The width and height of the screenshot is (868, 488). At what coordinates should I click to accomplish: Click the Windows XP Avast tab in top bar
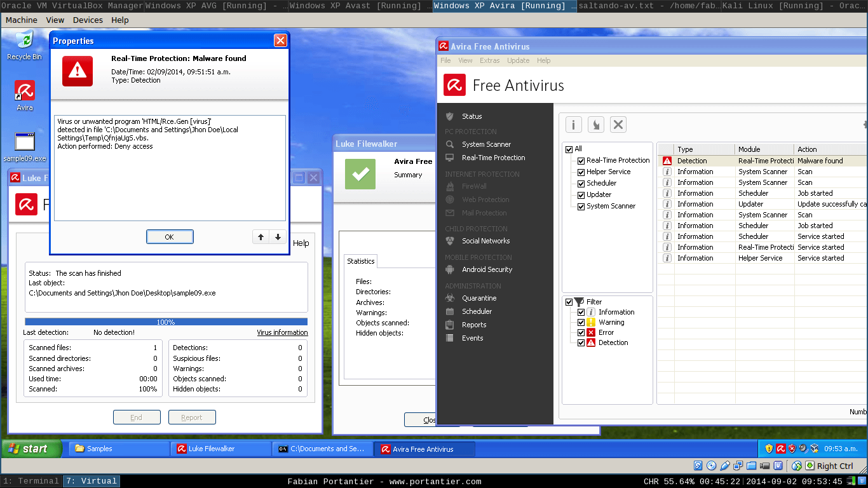click(x=360, y=6)
